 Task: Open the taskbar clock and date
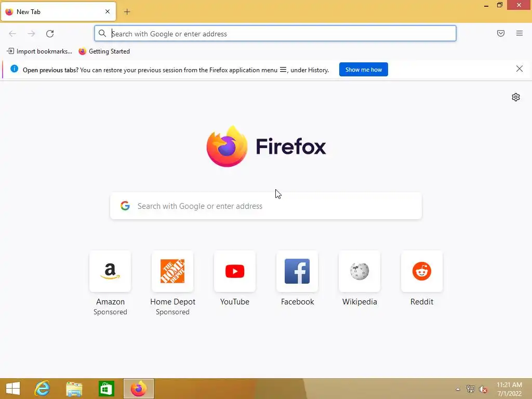click(x=509, y=389)
